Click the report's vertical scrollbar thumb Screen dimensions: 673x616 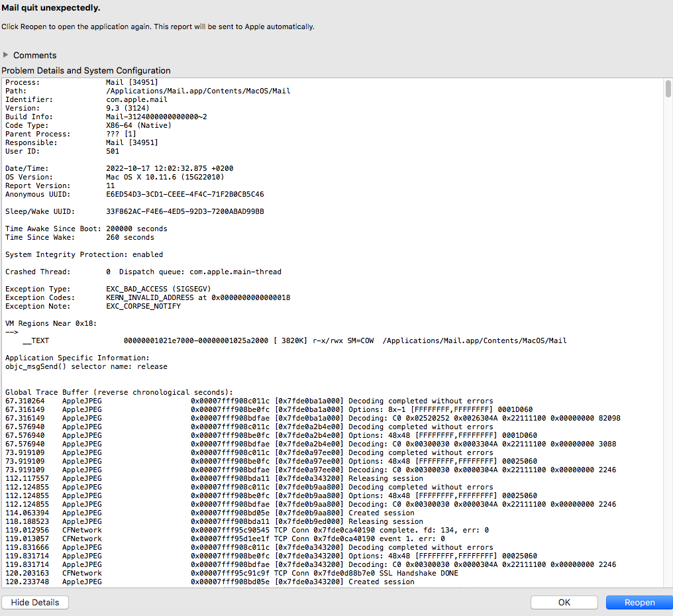click(x=668, y=89)
